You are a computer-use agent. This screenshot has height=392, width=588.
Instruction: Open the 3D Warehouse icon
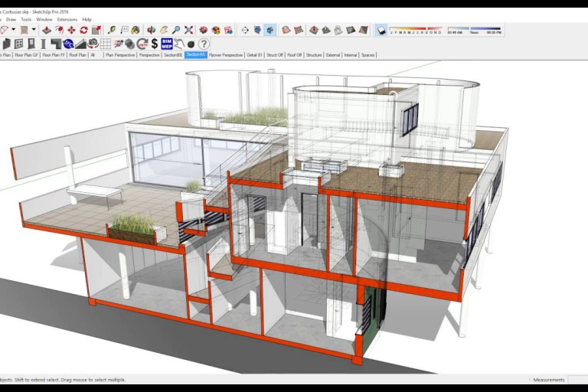(x=203, y=30)
